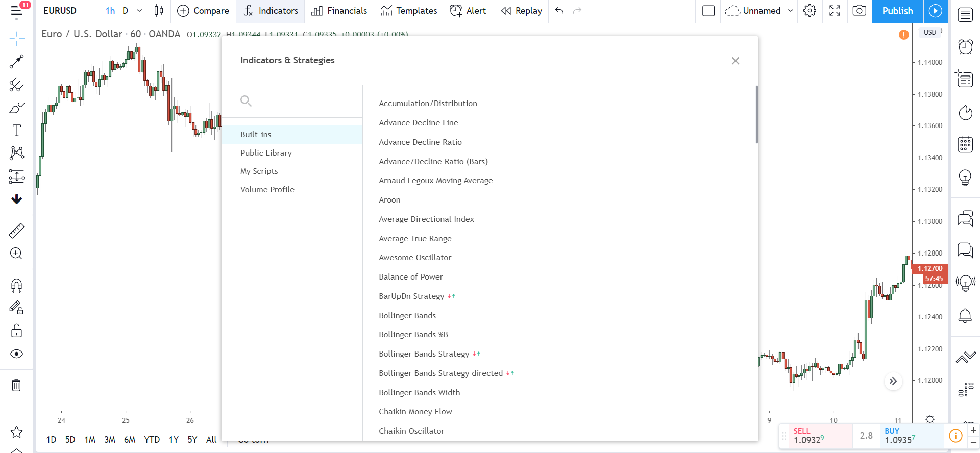Open the watchlist panel icon
Viewport: 980px width, 453px height.
[x=965, y=15]
